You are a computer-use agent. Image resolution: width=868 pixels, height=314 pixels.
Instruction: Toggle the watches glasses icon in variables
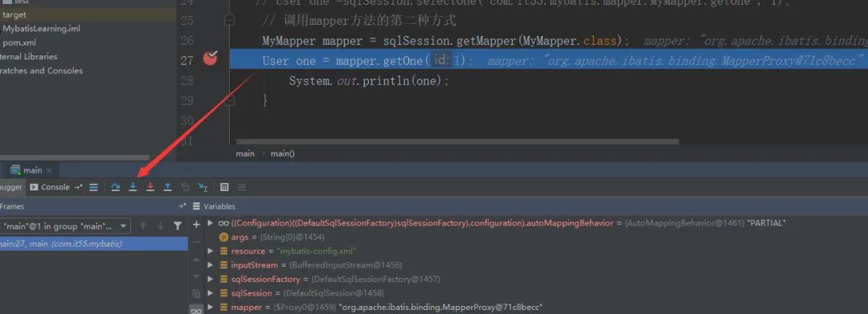(x=196, y=310)
